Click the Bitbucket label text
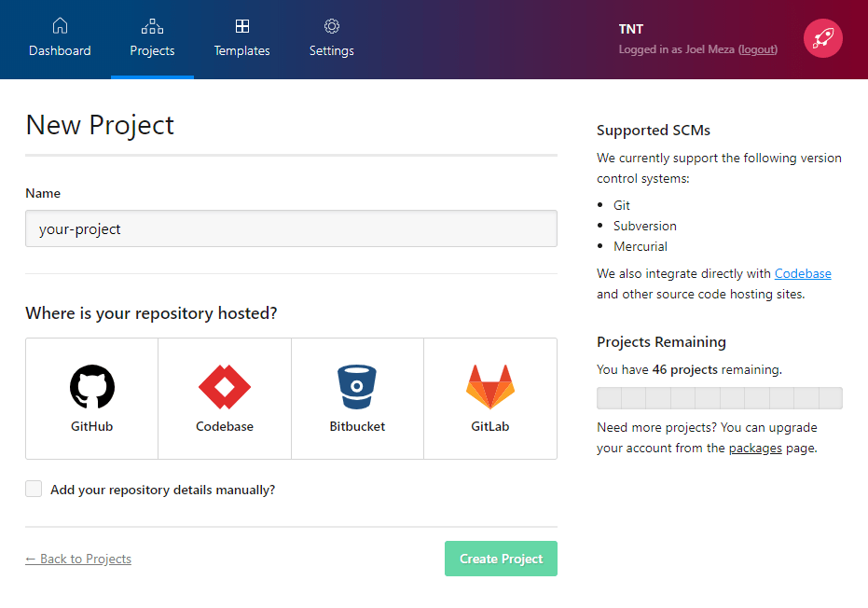This screenshot has width=868, height=608. 357,426
